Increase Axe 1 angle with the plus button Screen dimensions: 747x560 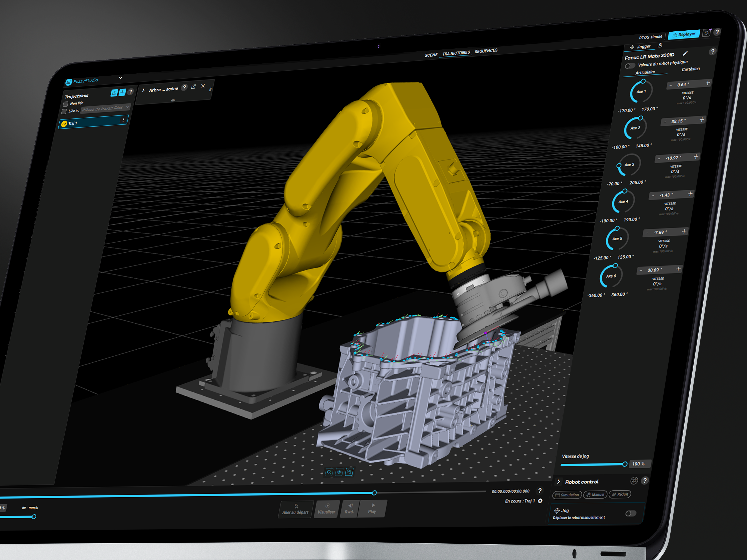[x=708, y=83]
